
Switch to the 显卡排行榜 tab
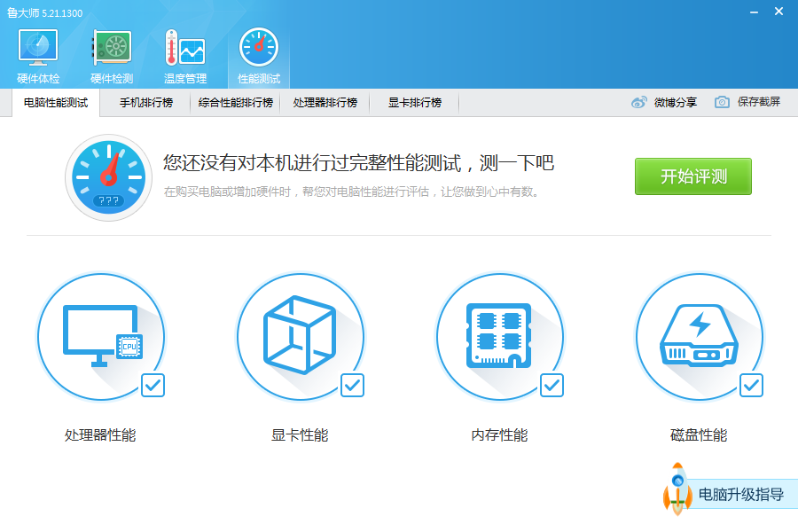(x=414, y=103)
